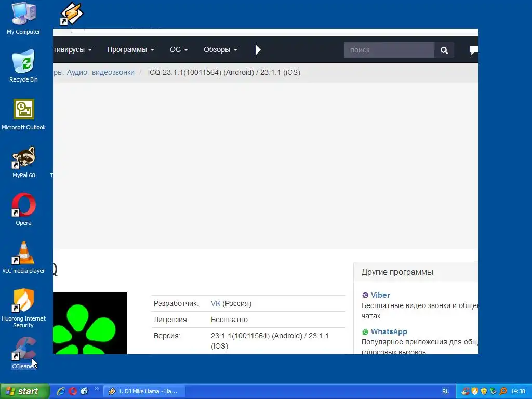This screenshot has height=399, width=532.
Task: Click the orange magnifier tray icon
Action: (x=503, y=391)
